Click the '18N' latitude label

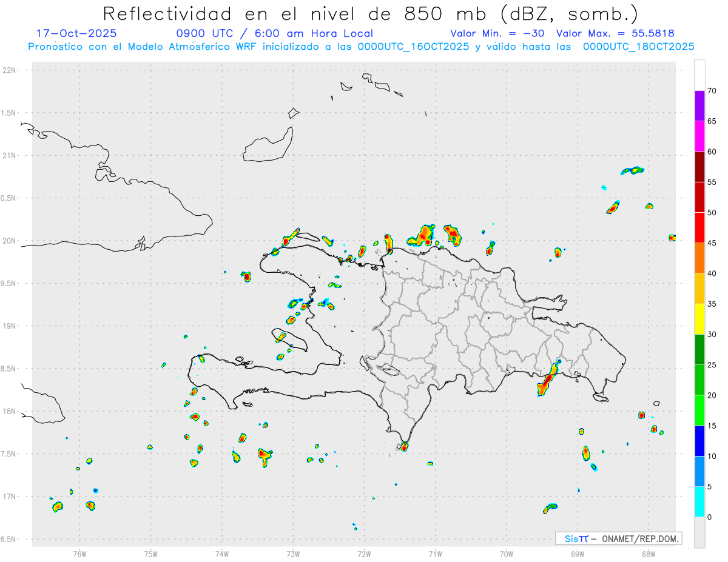pos(10,411)
